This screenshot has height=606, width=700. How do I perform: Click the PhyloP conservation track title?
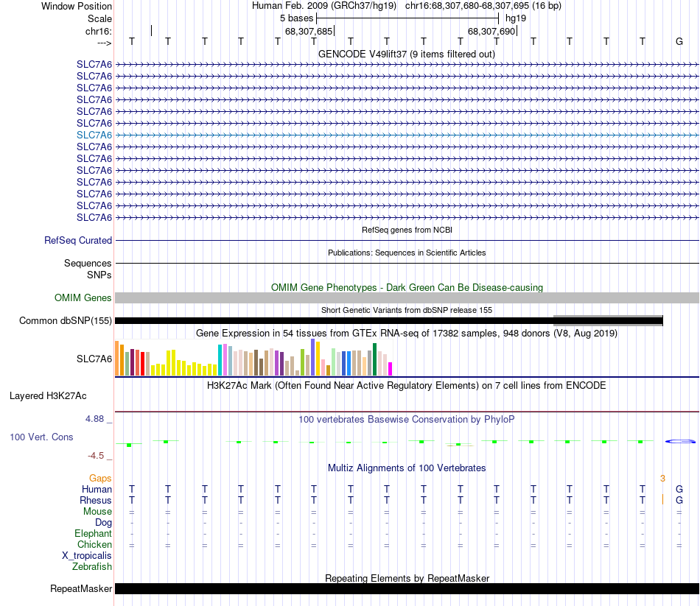(406, 420)
